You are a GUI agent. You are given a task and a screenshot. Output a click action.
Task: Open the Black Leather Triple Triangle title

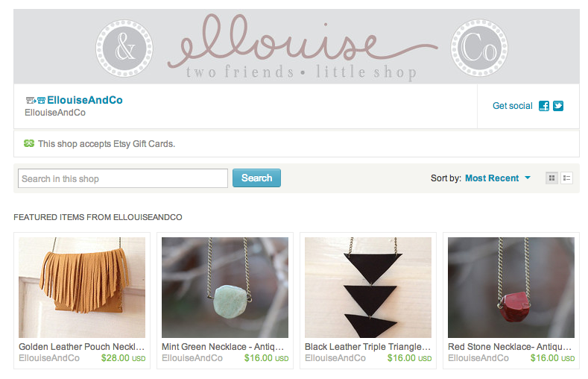click(x=367, y=347)
